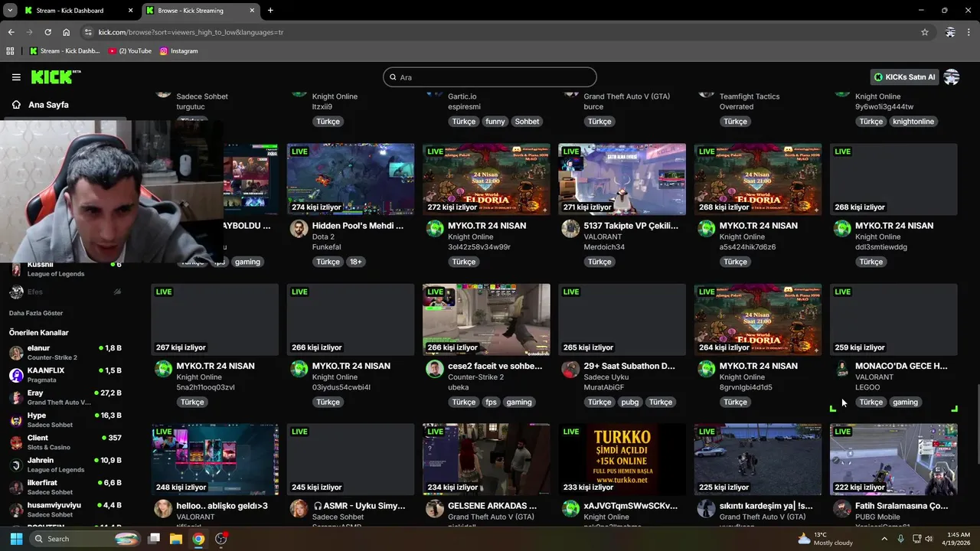Open husamviyuviyu channel avatar in sidebar
Screen dimensions: 980x551
pos(16,510)
